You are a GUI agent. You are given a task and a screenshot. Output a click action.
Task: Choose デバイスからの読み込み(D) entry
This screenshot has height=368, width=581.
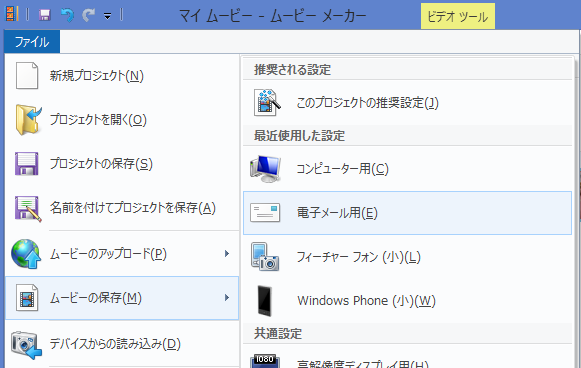(x=122, y=344)
